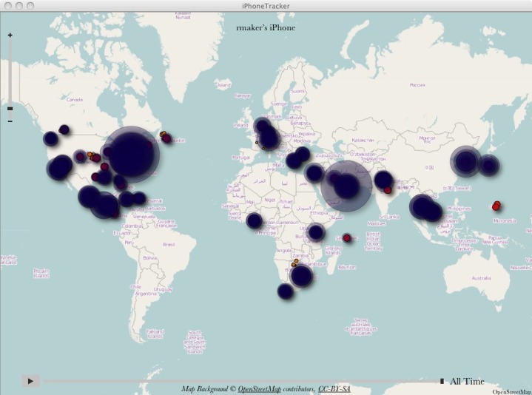Click the iPhoneTracker window title
This screenshot has width=532, height=395.
266,6
